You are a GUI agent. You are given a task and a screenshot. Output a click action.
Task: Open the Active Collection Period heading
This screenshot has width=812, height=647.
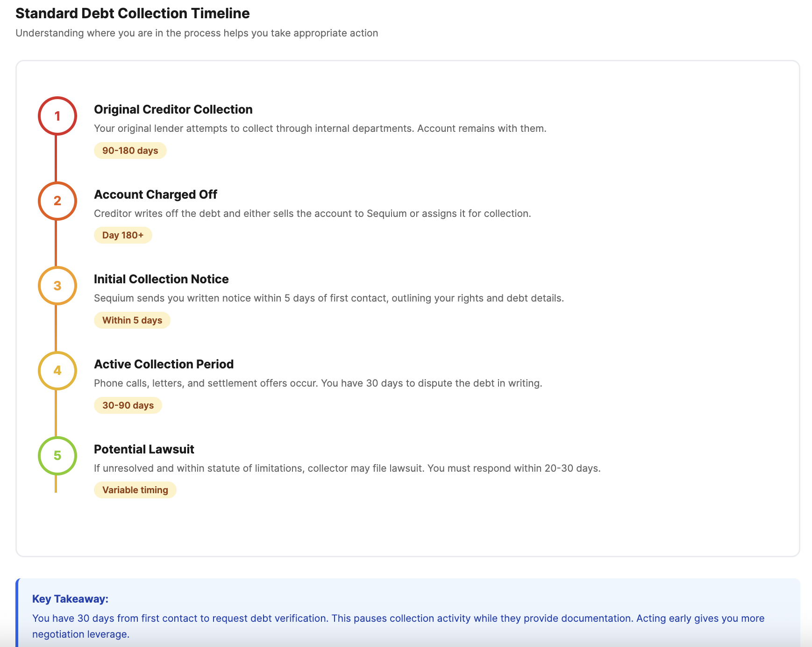(164, 364)
